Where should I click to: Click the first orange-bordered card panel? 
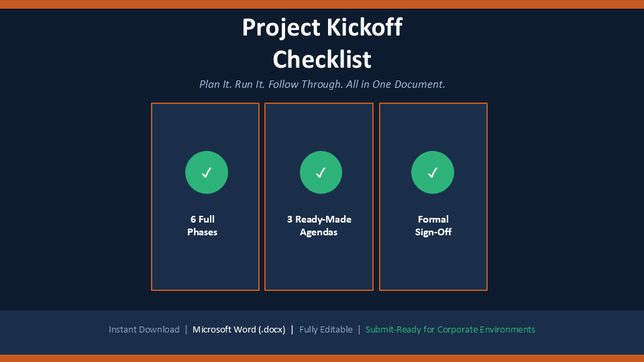click(x=205, y=196)
